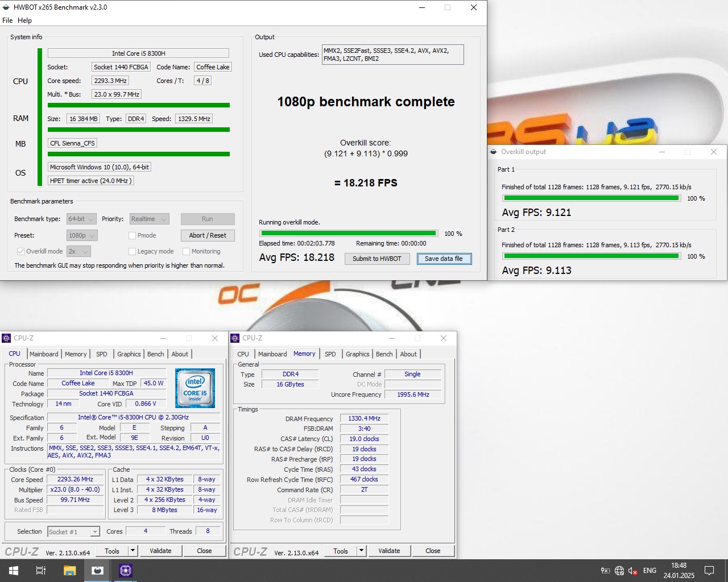Viewport: 728px width, 582px height.
Task: Click the network globe tray icon
Action: 619,571
